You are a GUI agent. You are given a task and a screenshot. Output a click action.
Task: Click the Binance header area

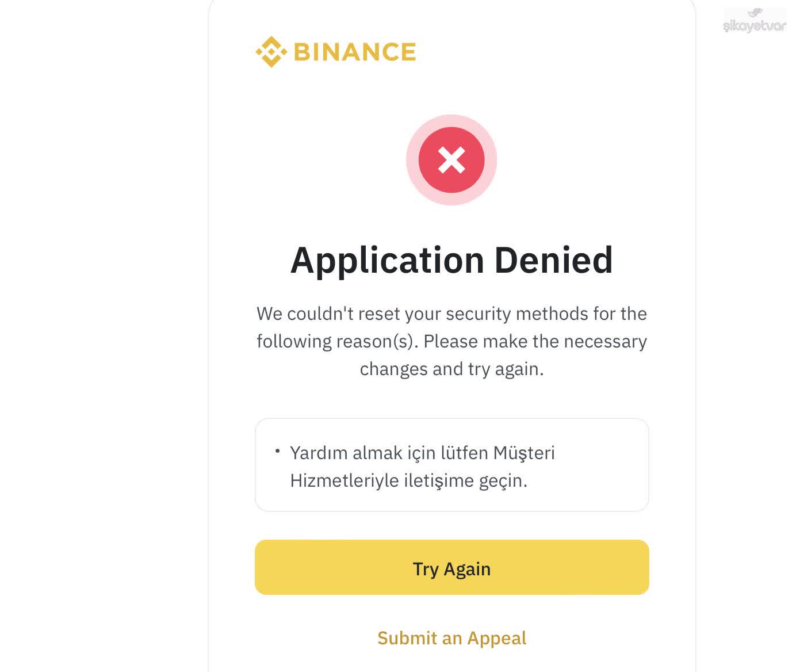click(x=335, y=52)
